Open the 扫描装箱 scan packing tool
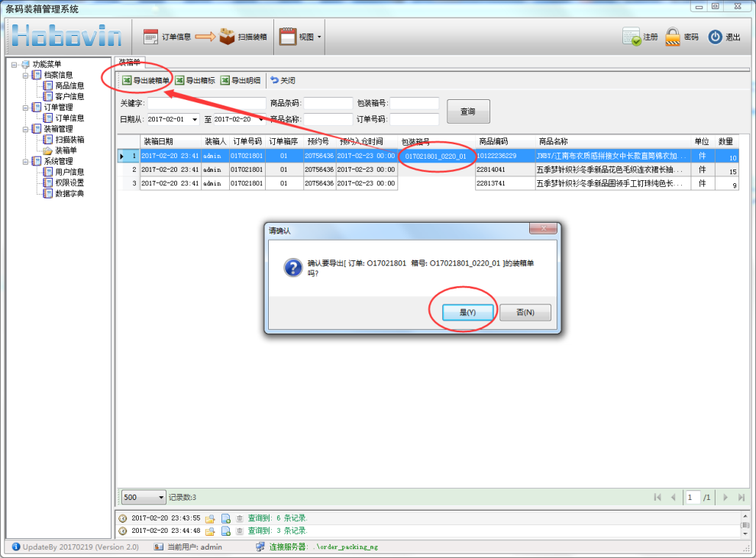The width and height of the screenshot is (756, 558). click(227, 37)
